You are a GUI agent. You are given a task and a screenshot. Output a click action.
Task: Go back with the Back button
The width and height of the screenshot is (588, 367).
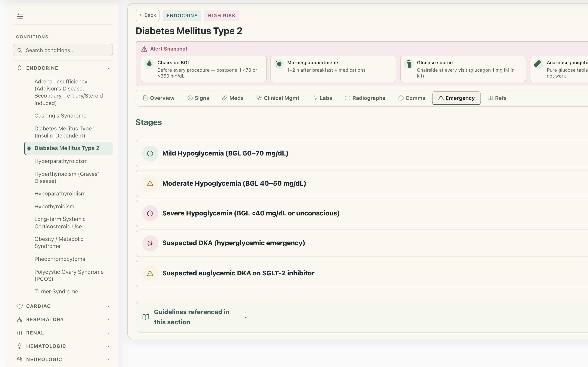pos(147,15)
